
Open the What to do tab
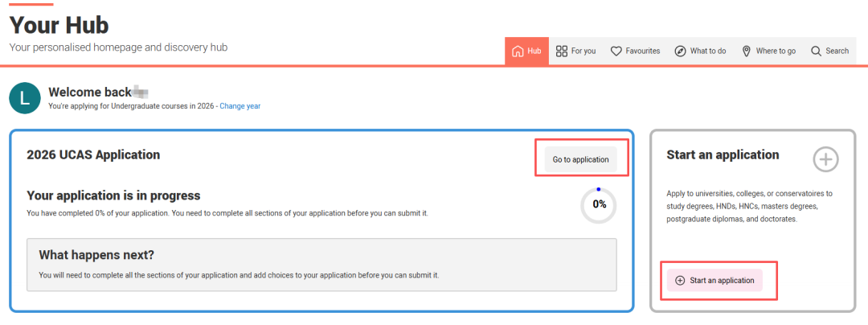pos(708,51)
